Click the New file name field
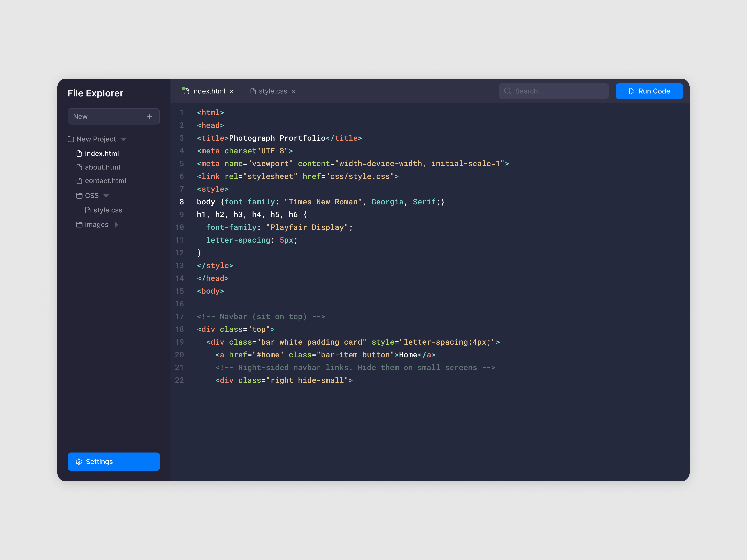 coord(114,116)
